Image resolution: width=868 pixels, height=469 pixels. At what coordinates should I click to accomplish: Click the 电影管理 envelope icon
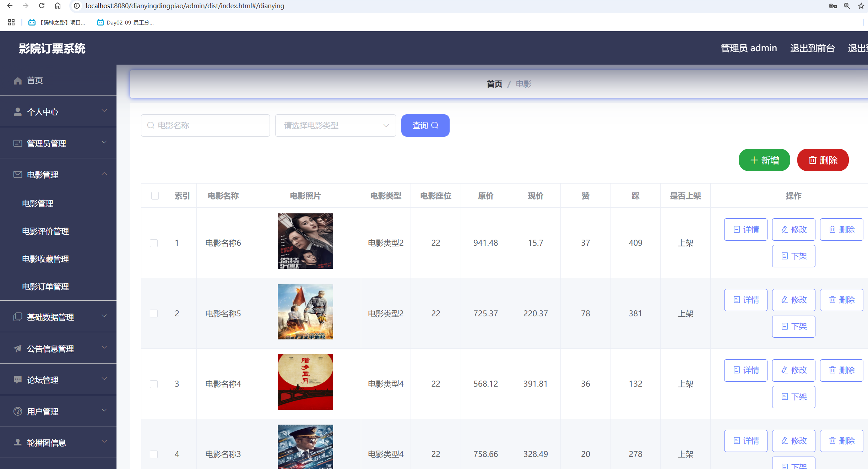click(18, 174)
